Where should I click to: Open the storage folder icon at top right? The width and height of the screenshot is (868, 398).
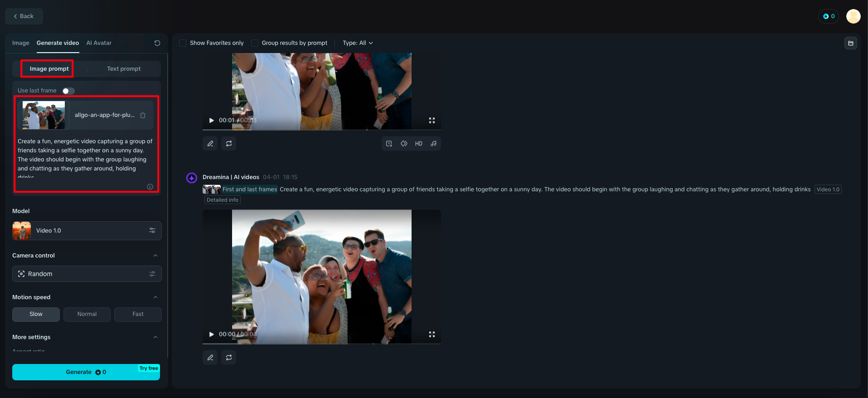tap(851, 43)
